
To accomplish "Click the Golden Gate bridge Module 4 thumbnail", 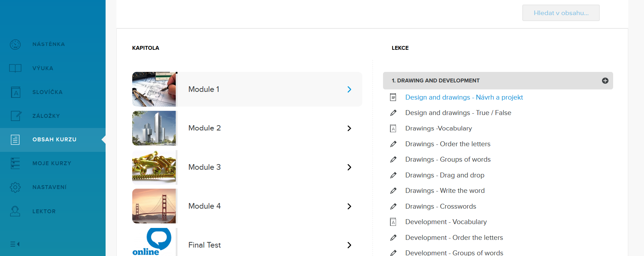I will click(x=154, y=206).
